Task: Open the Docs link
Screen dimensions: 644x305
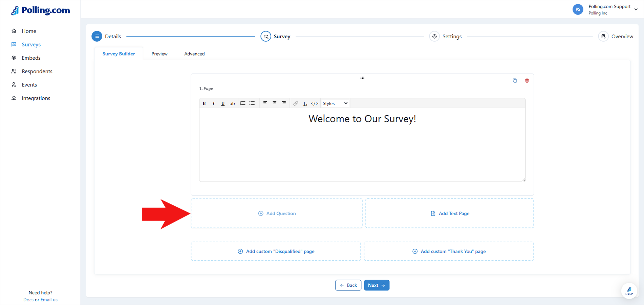Action: pos(28,300)
